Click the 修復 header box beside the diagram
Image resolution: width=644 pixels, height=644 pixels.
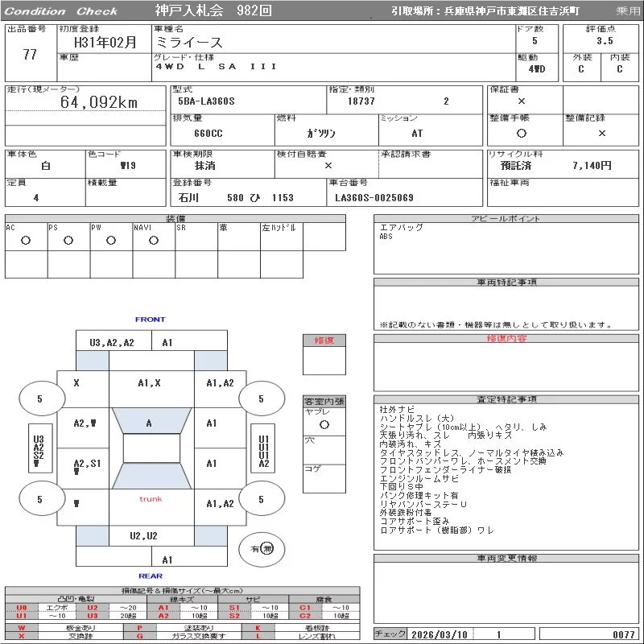coord(324,341)
